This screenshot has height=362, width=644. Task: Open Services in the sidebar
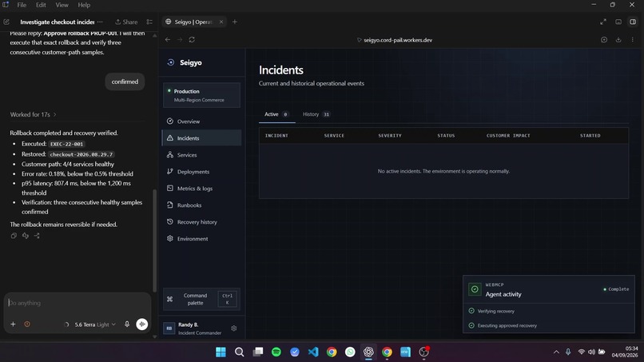coord(201,155)
